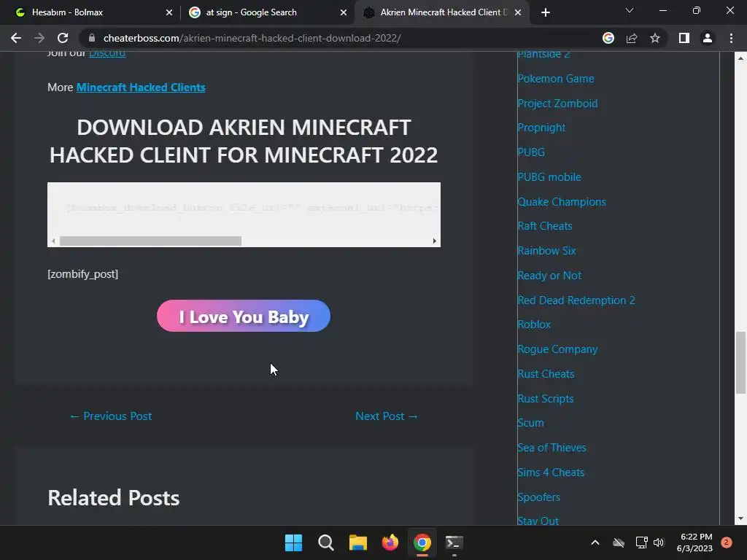Open the Sims 4 Cheats category
Image resolution: width=747 pixels, height=560 pixels.
pyautogui.click(x=551, y=472)
